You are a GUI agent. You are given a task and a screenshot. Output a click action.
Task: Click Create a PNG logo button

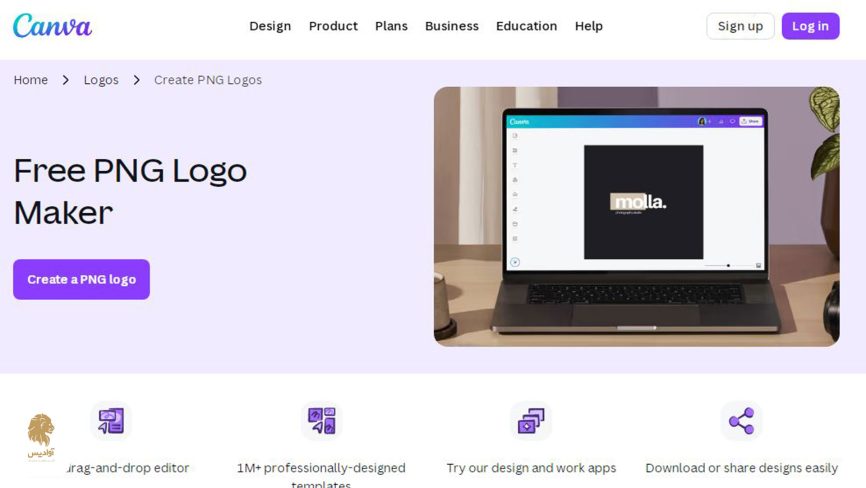[81, 279]
